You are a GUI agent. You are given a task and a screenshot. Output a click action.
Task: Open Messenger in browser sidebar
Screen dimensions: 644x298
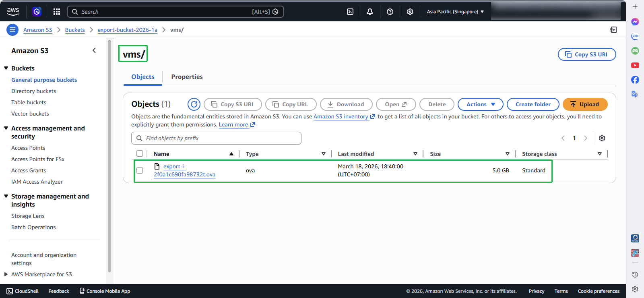coord(635,22)
